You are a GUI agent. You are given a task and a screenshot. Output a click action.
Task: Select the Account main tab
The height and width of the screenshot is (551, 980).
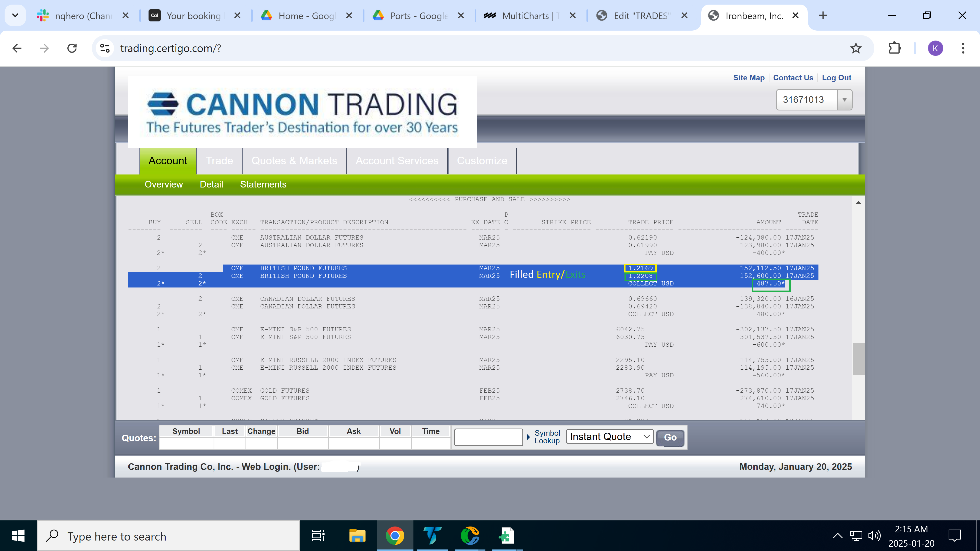tap(168, 160)
